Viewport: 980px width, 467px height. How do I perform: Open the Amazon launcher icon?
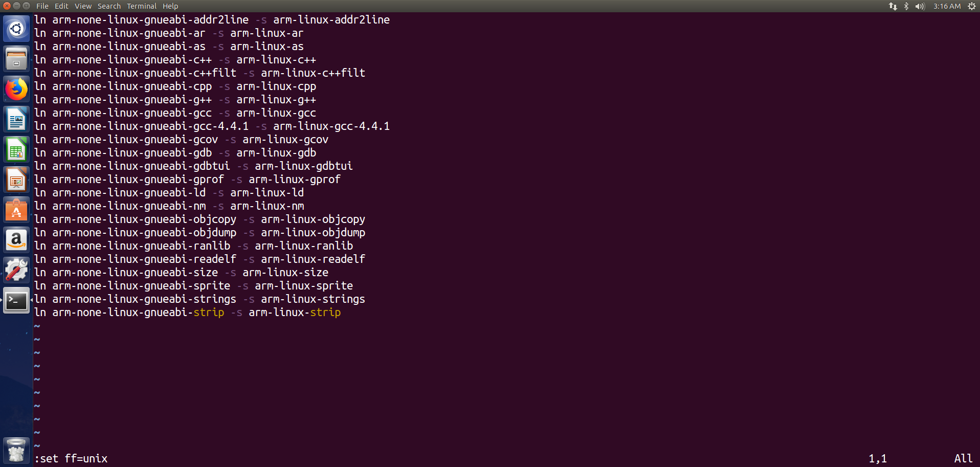click(16, 240)
